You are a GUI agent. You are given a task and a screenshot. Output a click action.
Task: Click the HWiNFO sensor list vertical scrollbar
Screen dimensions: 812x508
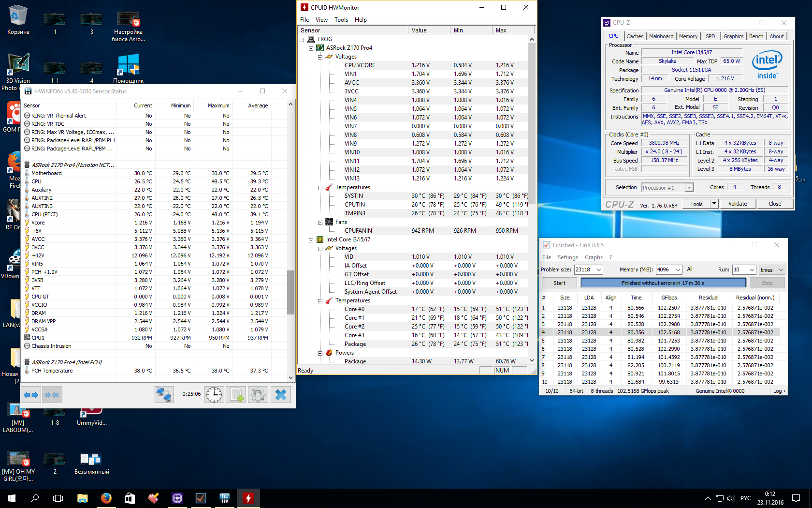point(290,292)
